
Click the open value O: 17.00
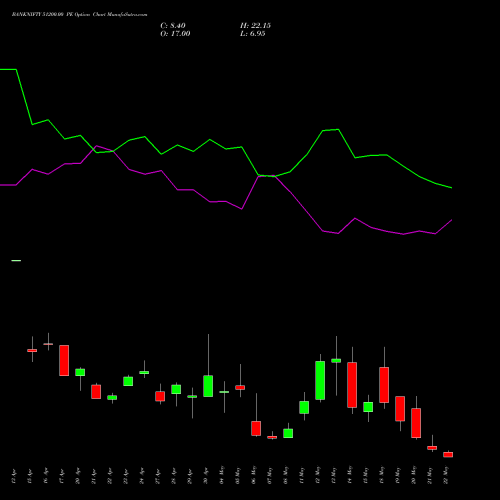click(x=175, y=34)
